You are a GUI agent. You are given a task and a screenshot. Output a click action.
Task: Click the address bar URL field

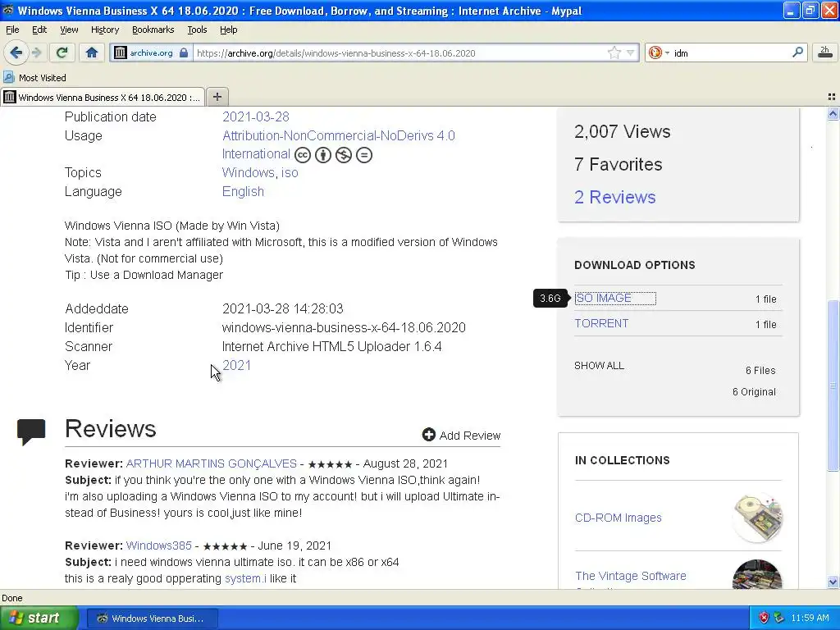click(399, 52)
